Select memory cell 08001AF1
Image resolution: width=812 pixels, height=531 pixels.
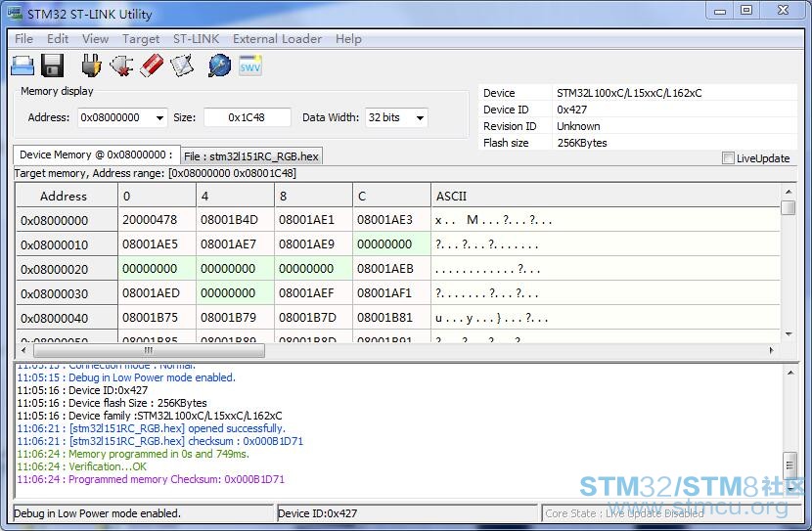[x=391, y=293]
